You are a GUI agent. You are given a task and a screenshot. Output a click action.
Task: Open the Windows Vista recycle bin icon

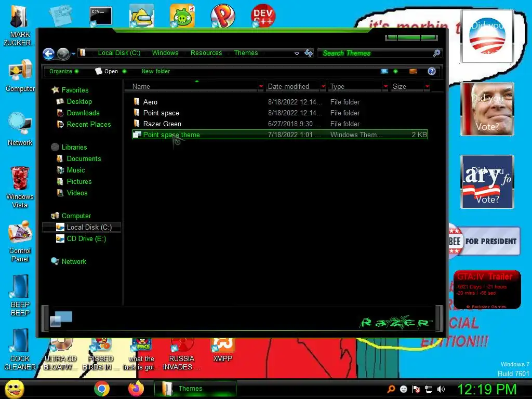[20, 187]
